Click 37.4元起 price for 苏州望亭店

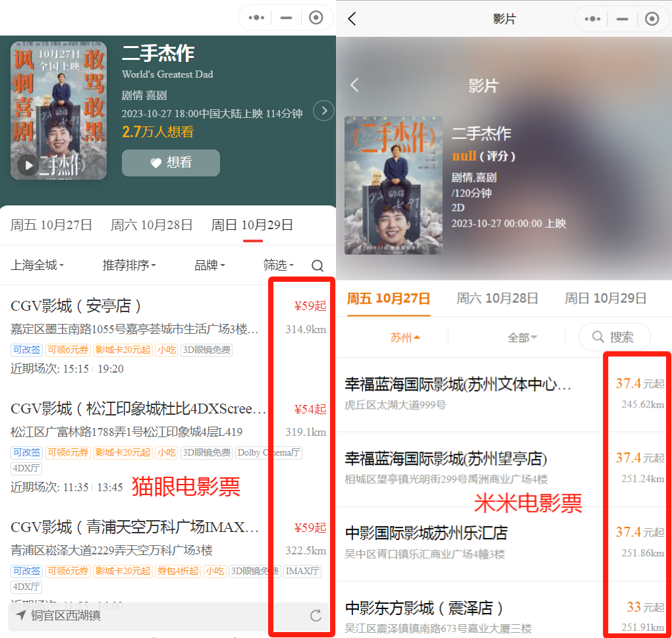pyautogui.click(x=640, y=458)
